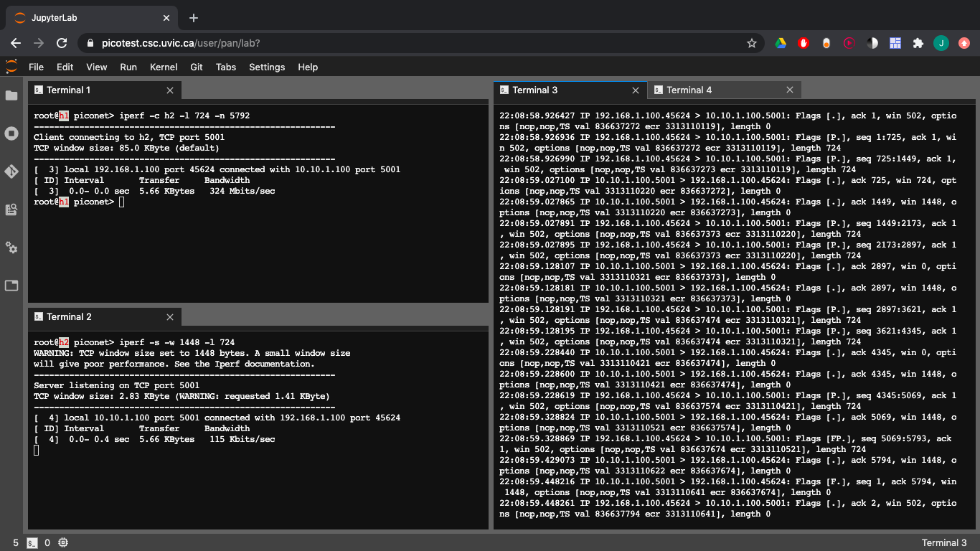Open the Tabs menu
This screenshot has height=551, width=980.
tap(226, 67)
